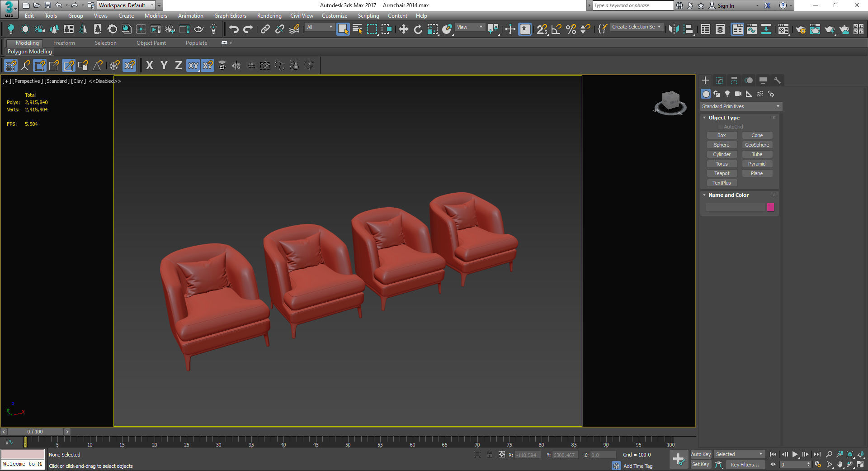
Task: Click the Set Key button
Action: [x=701, y=465]
